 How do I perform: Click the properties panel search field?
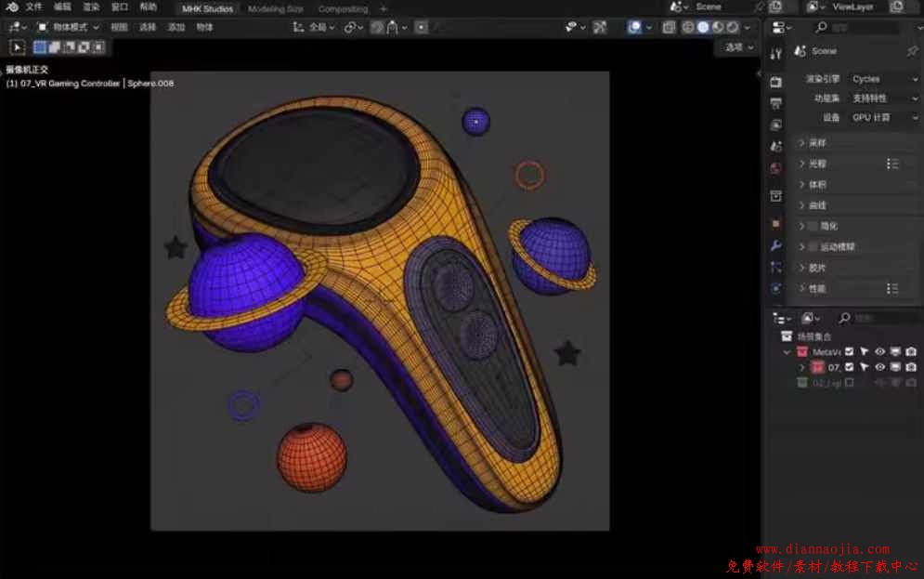coord(859,28)
